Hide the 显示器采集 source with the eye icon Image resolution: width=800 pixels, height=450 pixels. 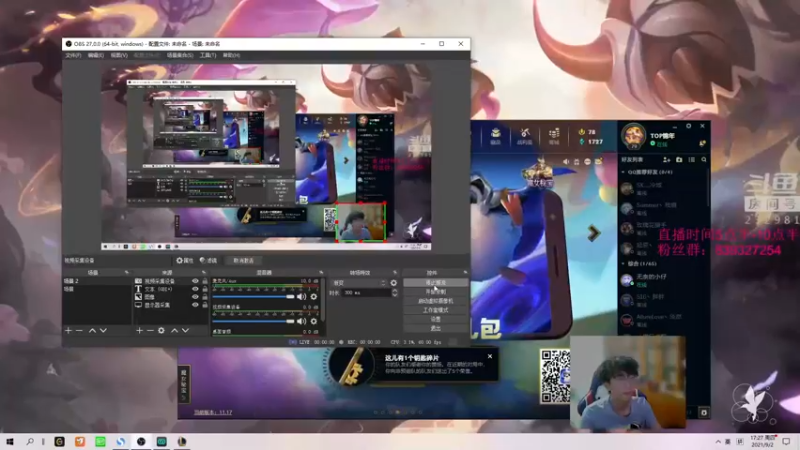pyautogui.click(x=195, y=305)
